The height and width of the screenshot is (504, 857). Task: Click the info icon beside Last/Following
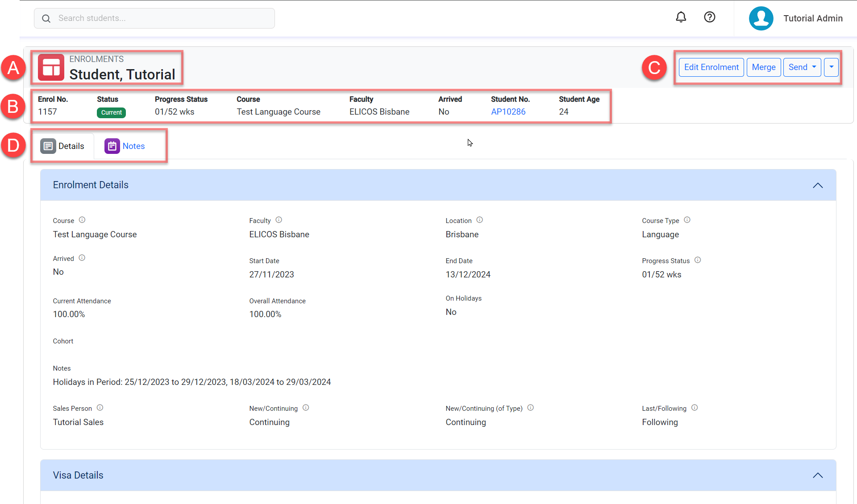pos(695,408)
